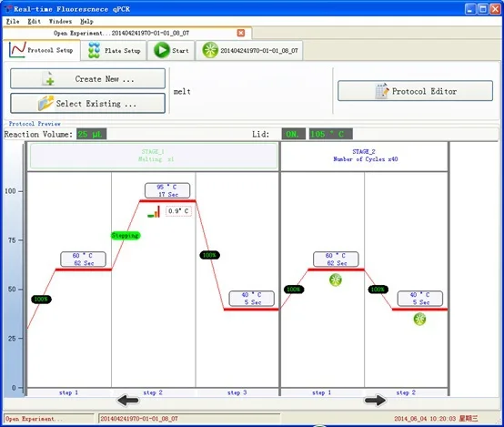Select the fluorescence read icon under Stage 2 step 2

click(x=419, y=320)
